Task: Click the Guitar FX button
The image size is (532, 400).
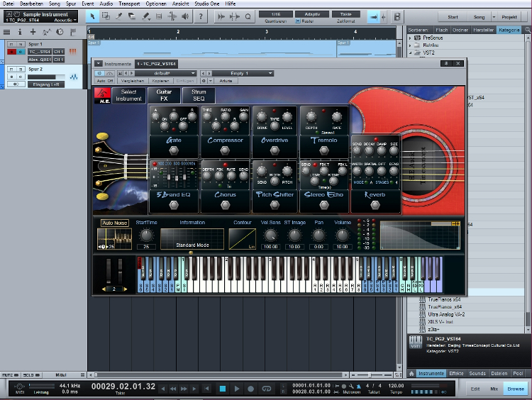Action: [164, 95]
